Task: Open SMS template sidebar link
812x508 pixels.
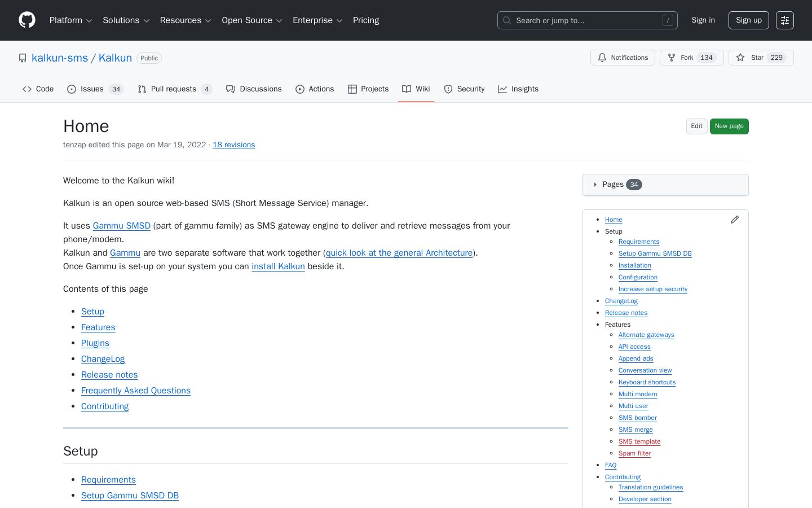Action: click(639, 441)
